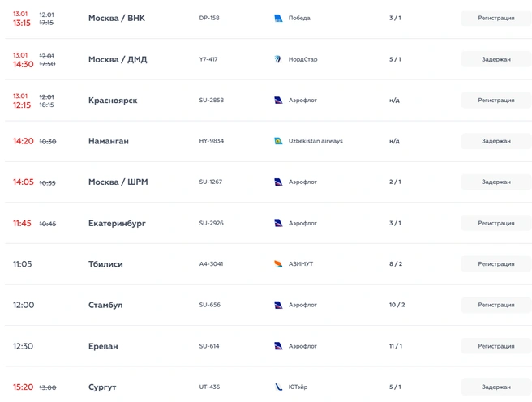Click flight number SU-1267

point(211,182)
